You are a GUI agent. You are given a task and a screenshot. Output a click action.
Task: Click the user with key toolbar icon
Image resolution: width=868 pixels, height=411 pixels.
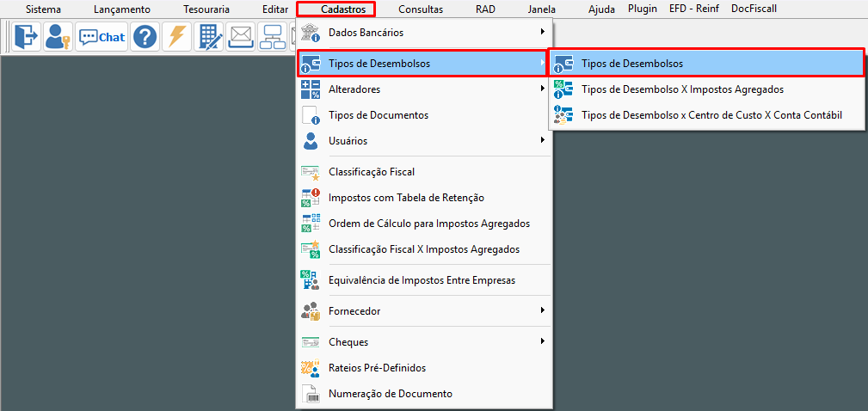click(x=58, y=37)
